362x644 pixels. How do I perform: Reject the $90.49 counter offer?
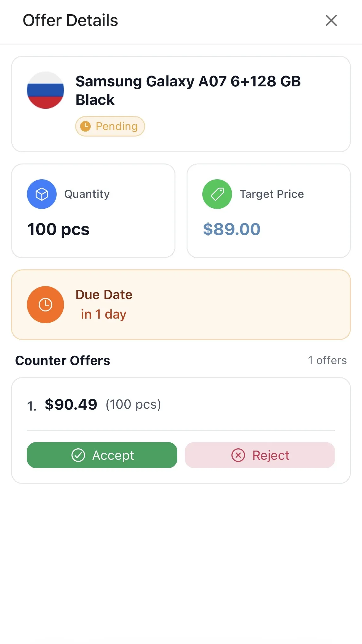click(x=260, y=455)
